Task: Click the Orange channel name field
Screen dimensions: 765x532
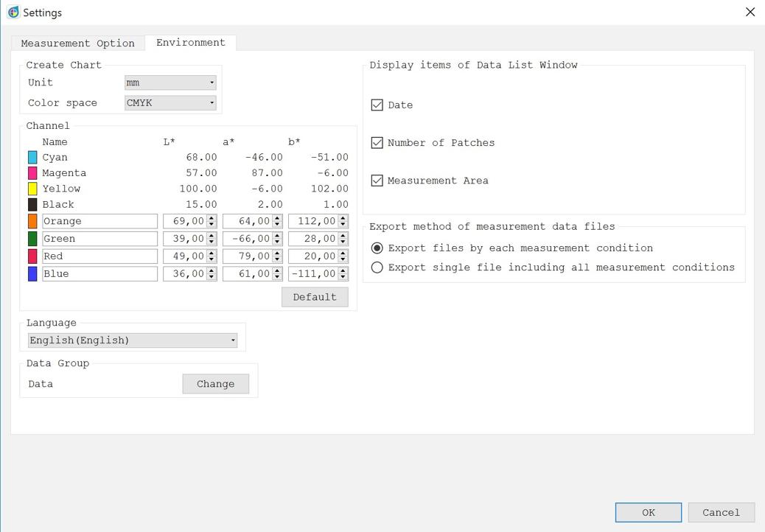Action: pyautogui.click(x=99, y=221)
